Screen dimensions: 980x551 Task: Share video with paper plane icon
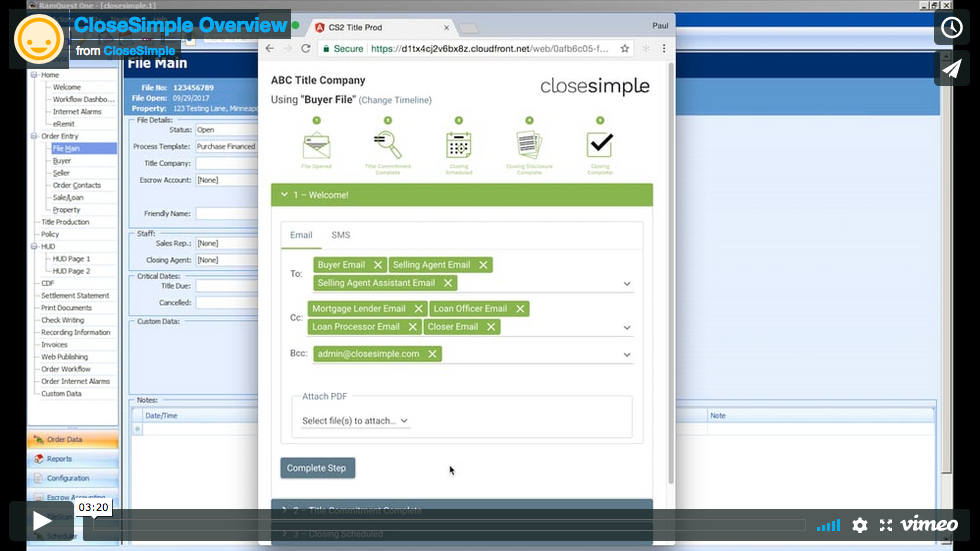pyautogui.click(x=952, y=68)
